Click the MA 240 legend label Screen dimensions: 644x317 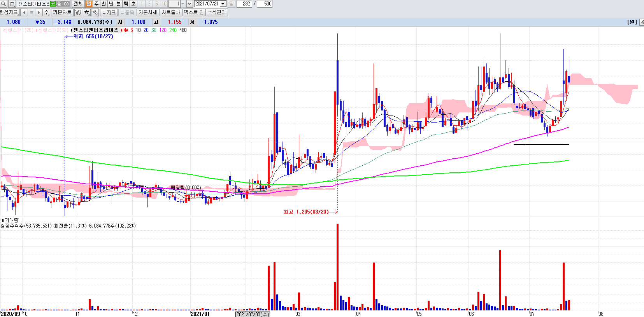pos(173,30)
